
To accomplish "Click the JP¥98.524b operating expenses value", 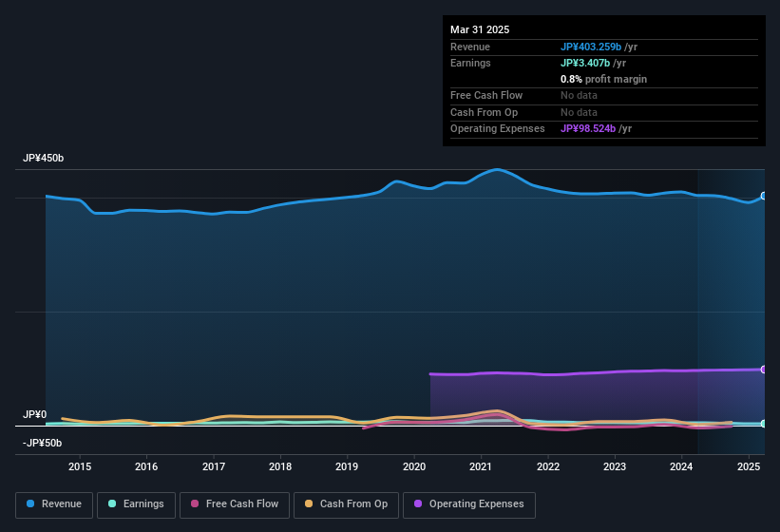I will 588,129.
